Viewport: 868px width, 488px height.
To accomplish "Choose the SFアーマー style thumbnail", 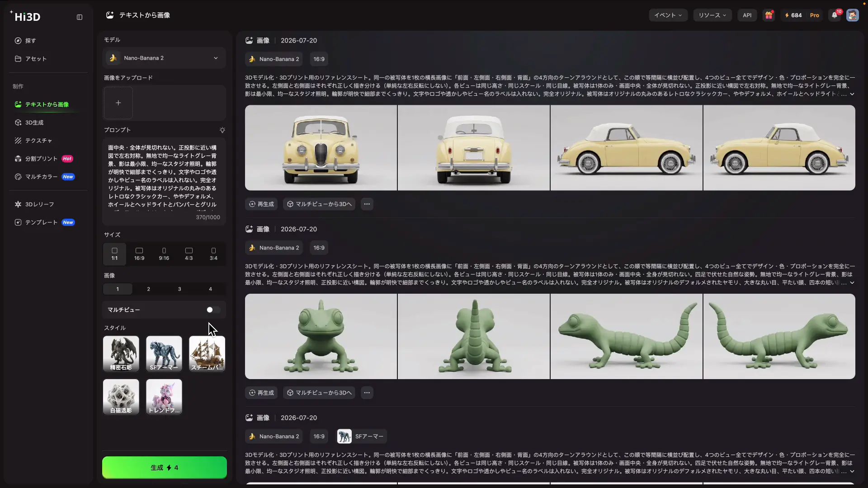I will [x=164, y=354].
